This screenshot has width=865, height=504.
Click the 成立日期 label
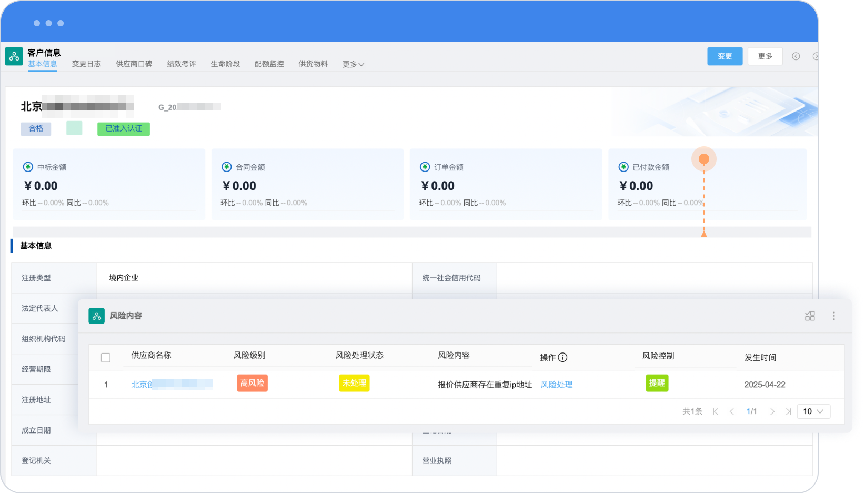click(x=36, y=430)
